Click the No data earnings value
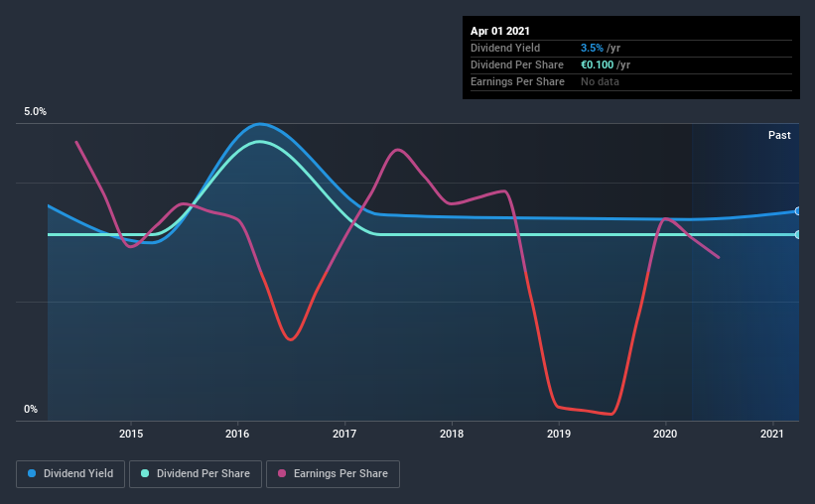This screenshot has width=815, height=504. click(600, 81)
